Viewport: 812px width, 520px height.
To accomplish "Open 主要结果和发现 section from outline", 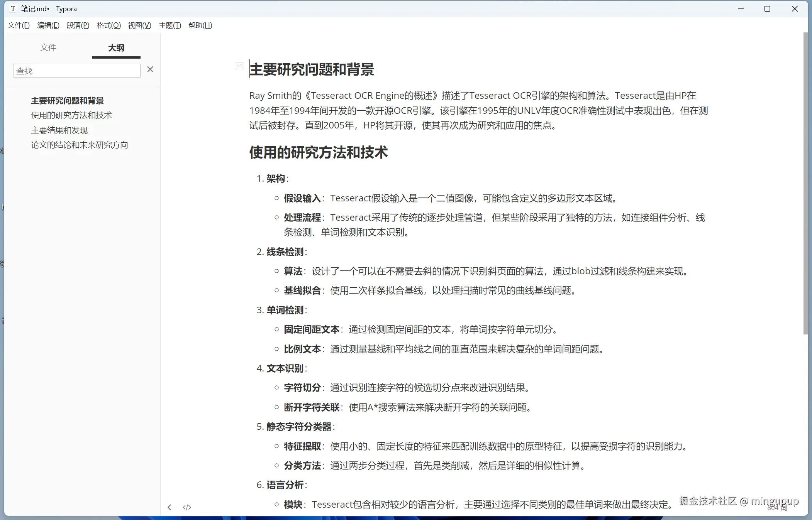I will coord(59,130).
